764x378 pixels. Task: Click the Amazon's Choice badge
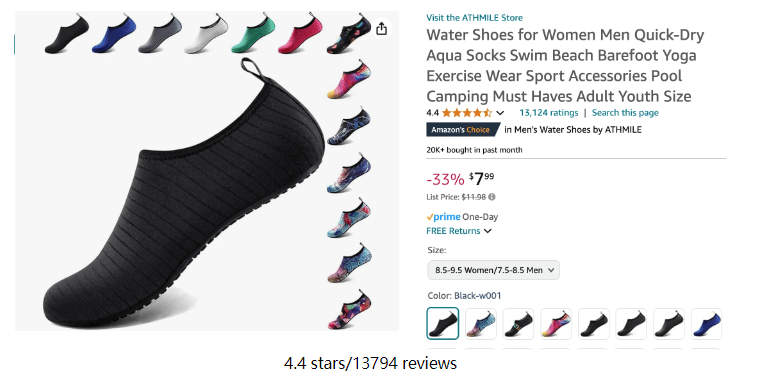[x=462, y=130]
